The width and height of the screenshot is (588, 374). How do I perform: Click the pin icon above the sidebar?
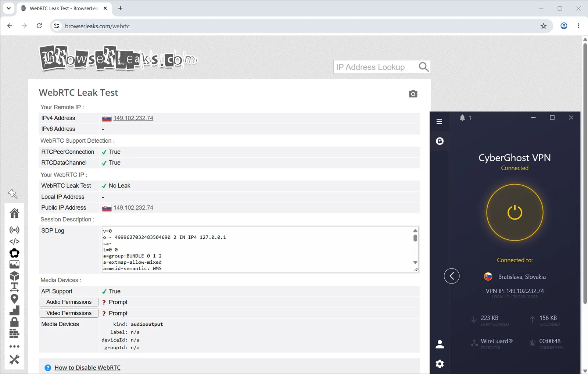13,193
